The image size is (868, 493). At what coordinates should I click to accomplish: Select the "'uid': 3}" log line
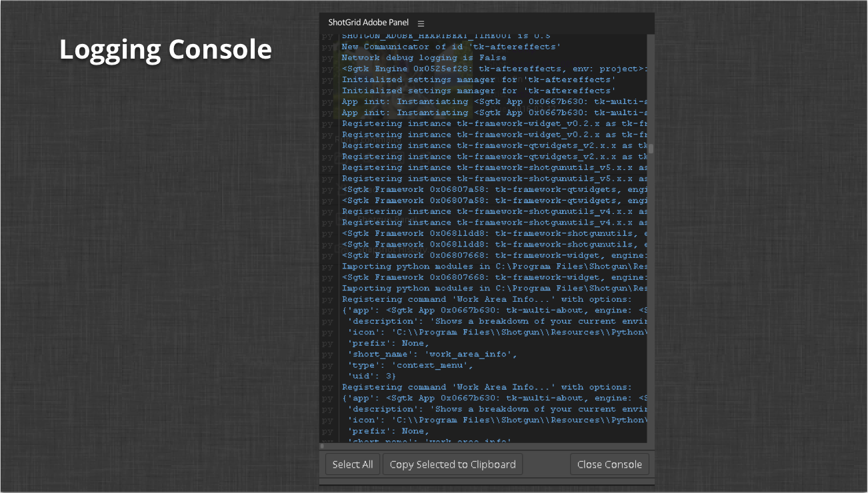[371, 376]
